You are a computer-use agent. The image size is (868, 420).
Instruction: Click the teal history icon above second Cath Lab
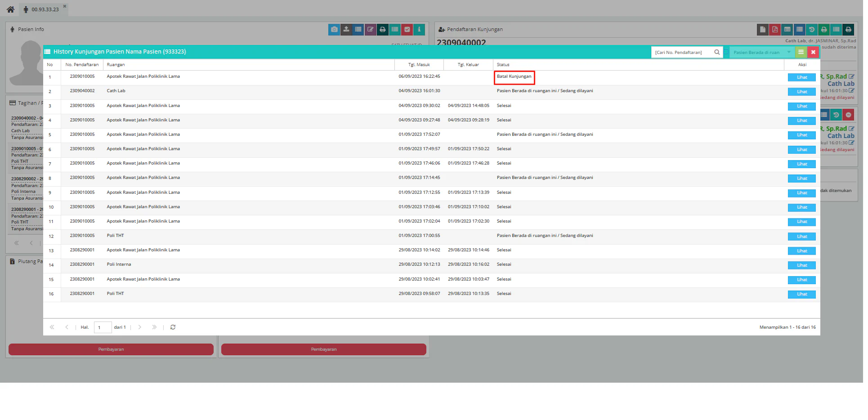coord(836,115)
